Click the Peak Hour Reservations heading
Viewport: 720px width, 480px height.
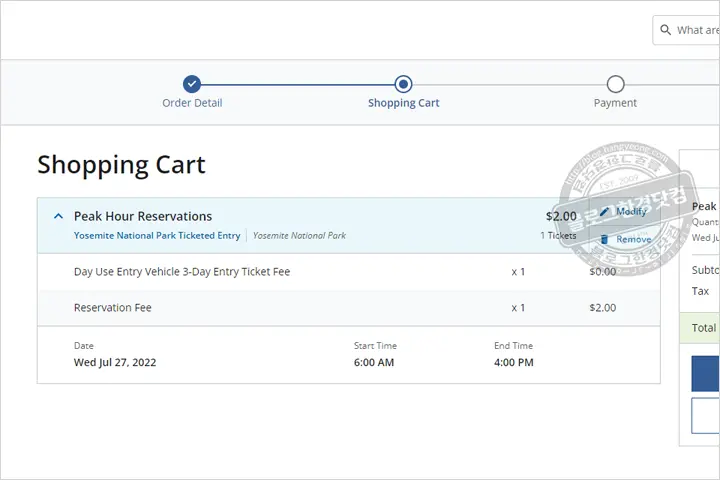[143, 216]
